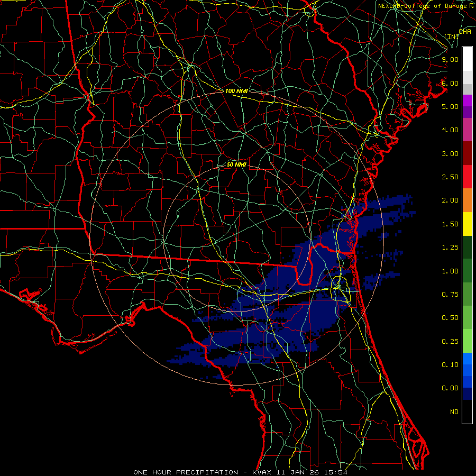
Task: Pick the black ND swatch in legend
Action: [467, 411]
